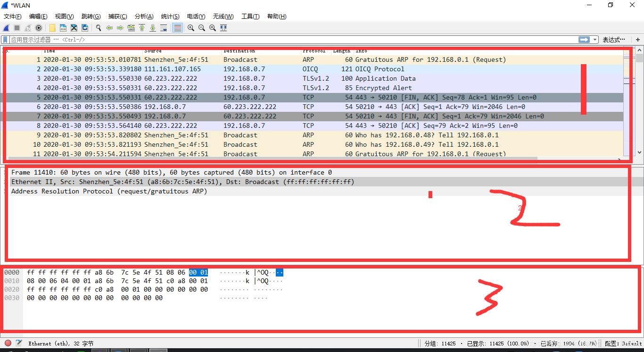Screen dimensions: 644x352
Task: Open the 帮助(H) menu
Action: 277,17
